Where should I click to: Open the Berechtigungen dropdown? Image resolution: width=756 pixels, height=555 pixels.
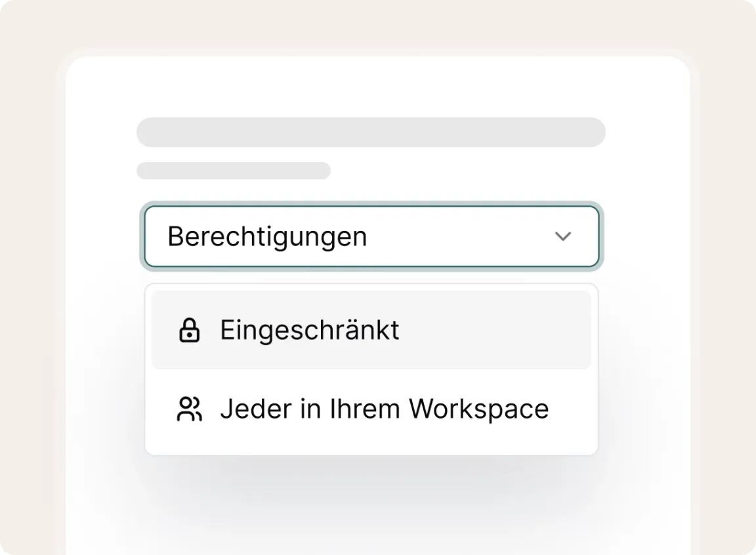pos(371,236)
